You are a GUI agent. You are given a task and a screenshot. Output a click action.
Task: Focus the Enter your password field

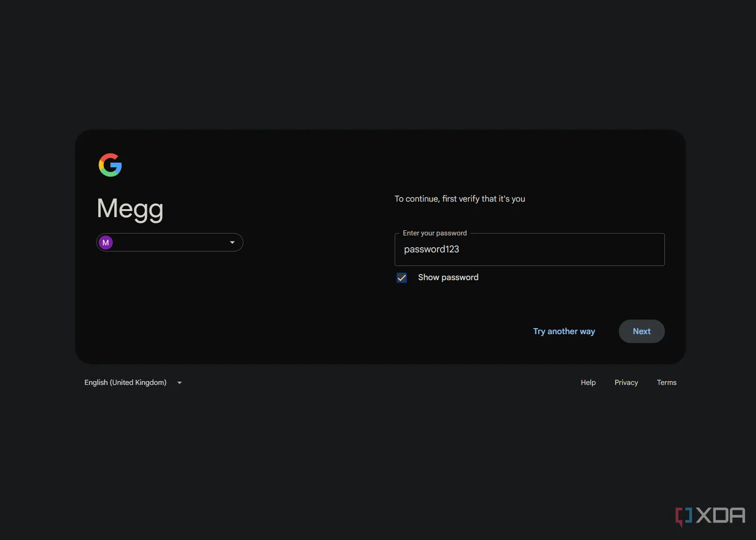pyautogui.click(x=530, y=250)
